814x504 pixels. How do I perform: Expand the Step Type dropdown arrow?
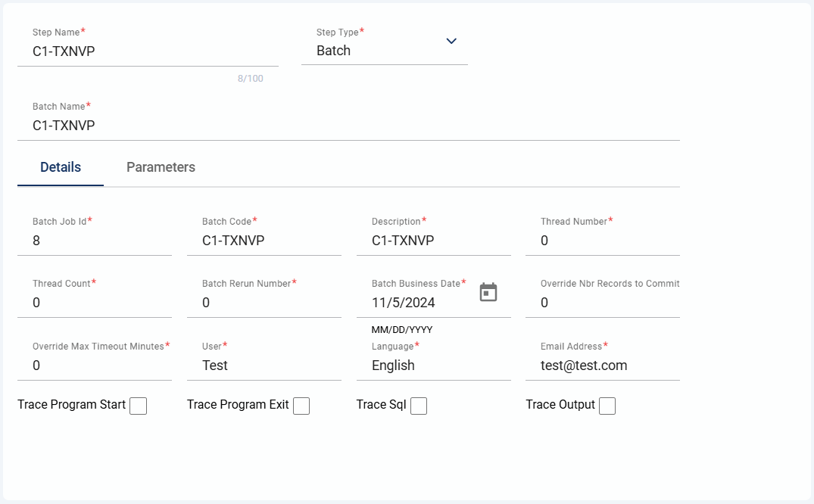[x=451, y=41]
